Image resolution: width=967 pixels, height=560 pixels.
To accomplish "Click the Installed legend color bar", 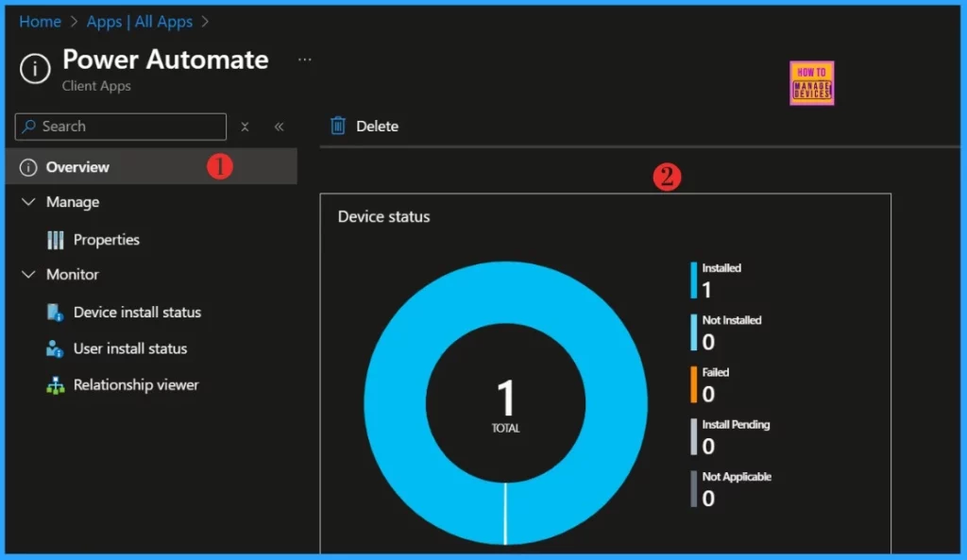I will [694, 280].
